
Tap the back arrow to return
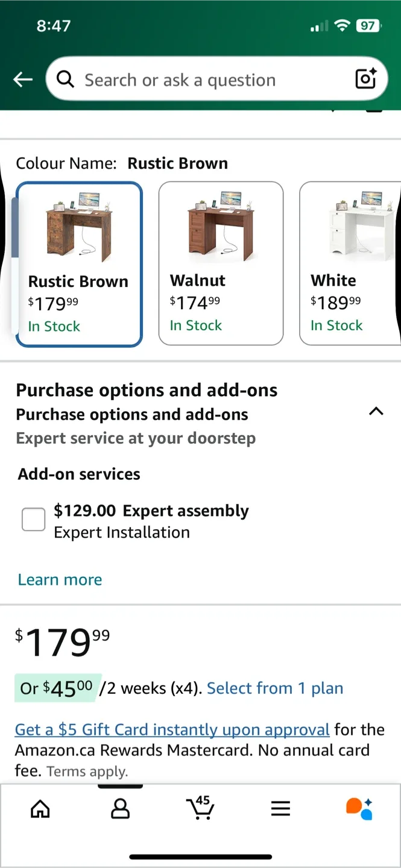click(22, 79)
